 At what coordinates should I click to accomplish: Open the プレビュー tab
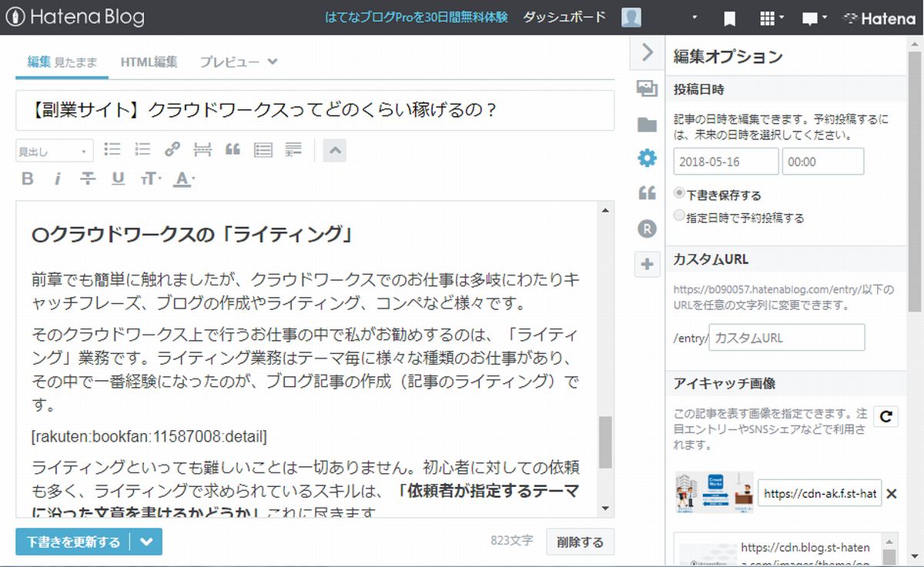point(229,62)
